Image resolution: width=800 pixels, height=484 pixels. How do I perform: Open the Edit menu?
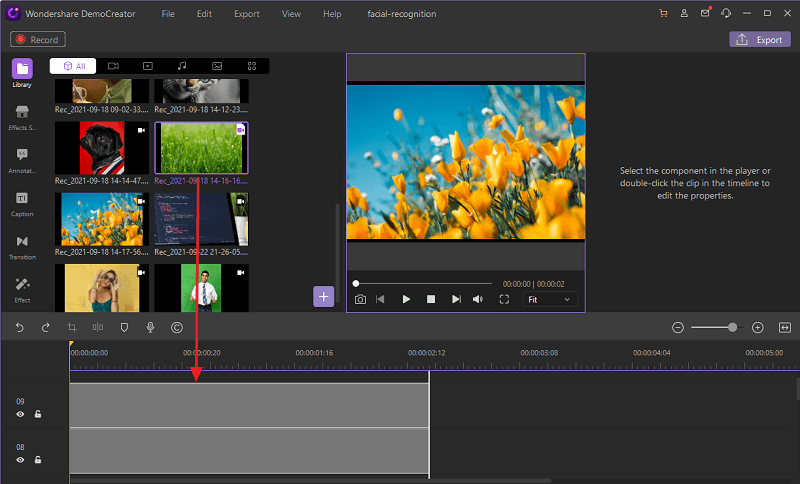(x=204, y=14)
